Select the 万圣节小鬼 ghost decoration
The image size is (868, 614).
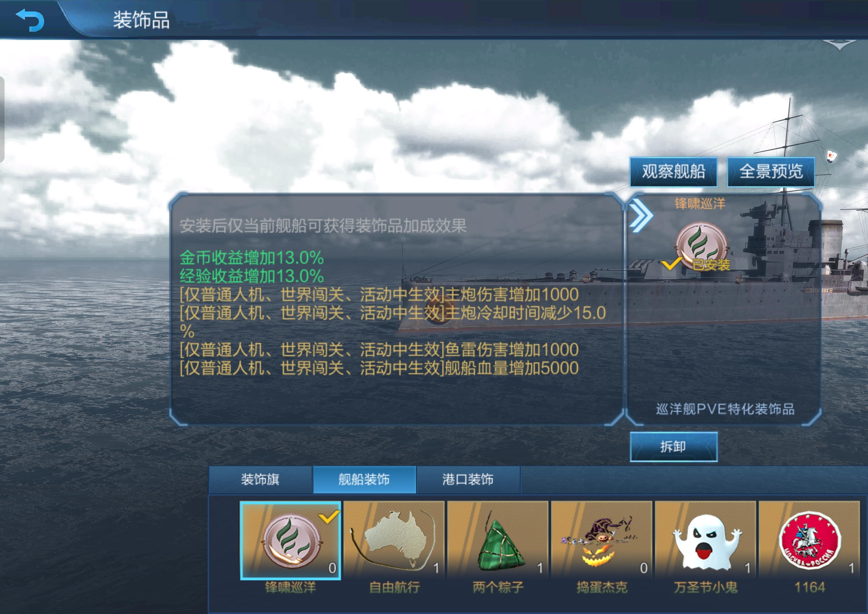point(705,540)
